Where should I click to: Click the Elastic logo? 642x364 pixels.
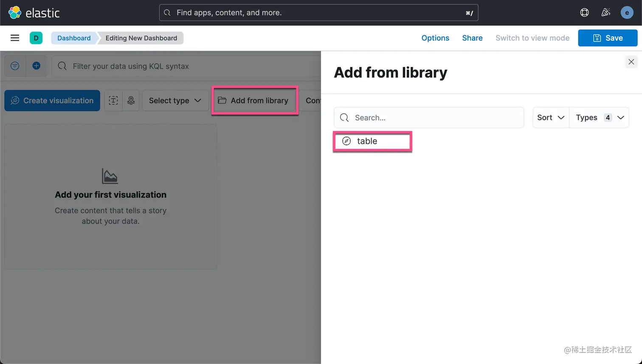point(34,13)
